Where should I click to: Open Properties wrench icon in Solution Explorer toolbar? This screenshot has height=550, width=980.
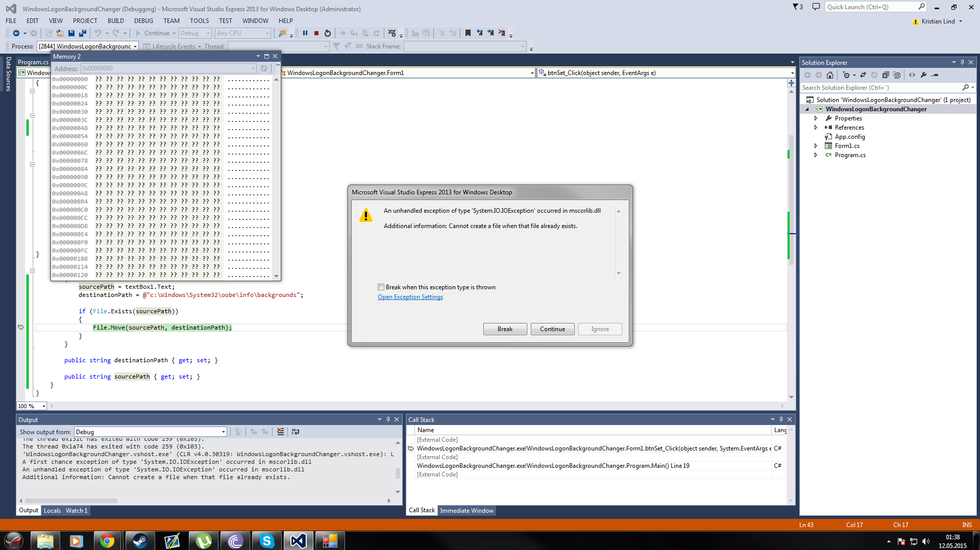click(923, 75)
